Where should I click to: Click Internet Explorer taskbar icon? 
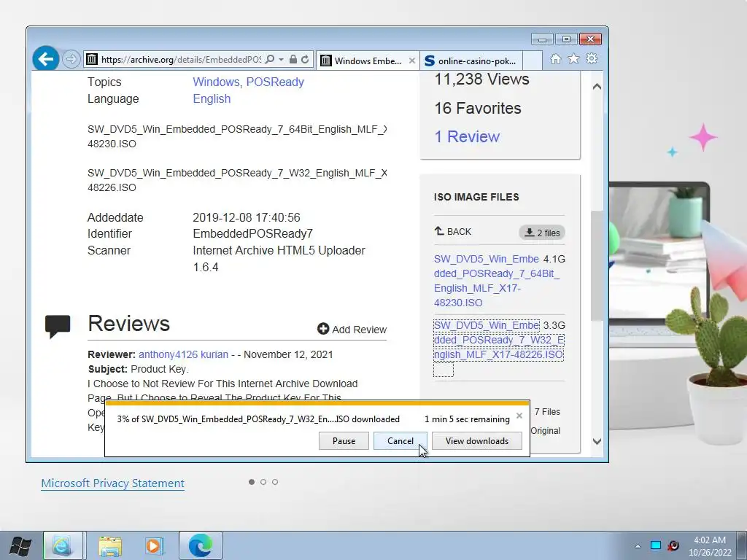click(63, 545)
